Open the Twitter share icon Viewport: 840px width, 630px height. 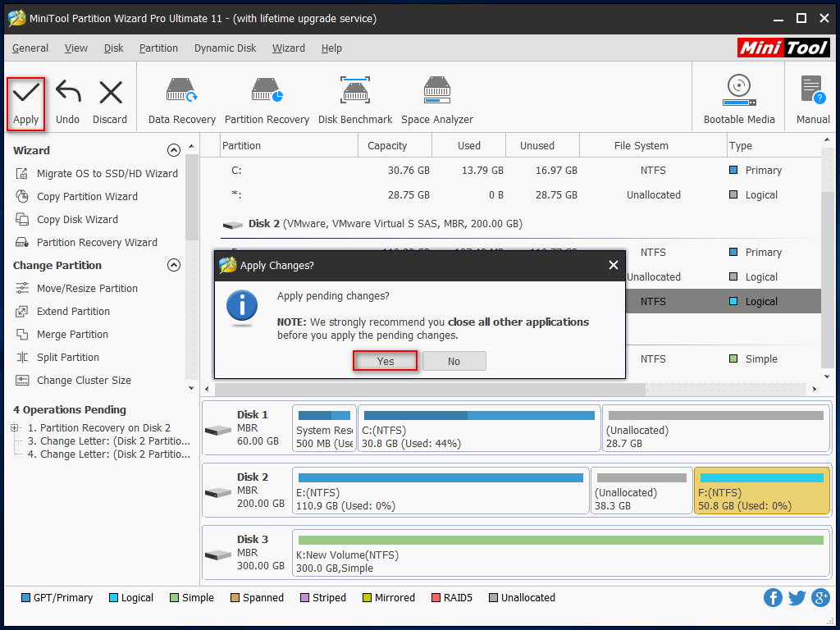coord(797,597)
